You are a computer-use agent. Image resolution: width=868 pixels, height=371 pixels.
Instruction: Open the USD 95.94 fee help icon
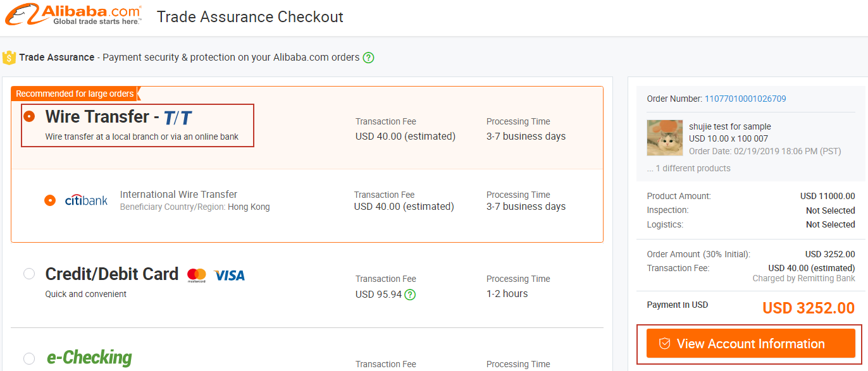pyautogui.click(x=410, y=295)
